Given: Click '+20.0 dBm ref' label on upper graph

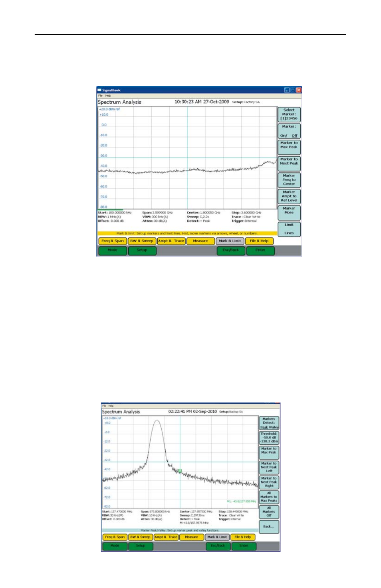Looking at the screenshot, I should 109,109.
